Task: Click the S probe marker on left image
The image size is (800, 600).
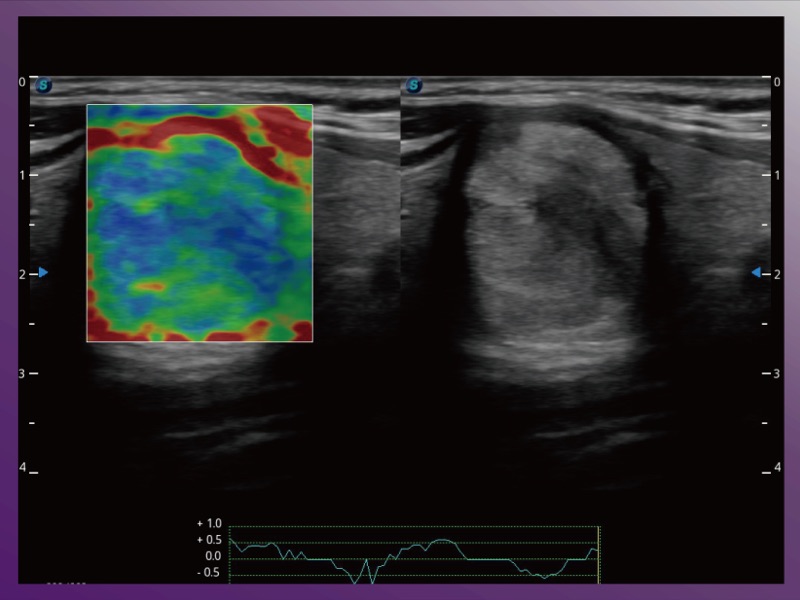Action: (x=43, y=86)
